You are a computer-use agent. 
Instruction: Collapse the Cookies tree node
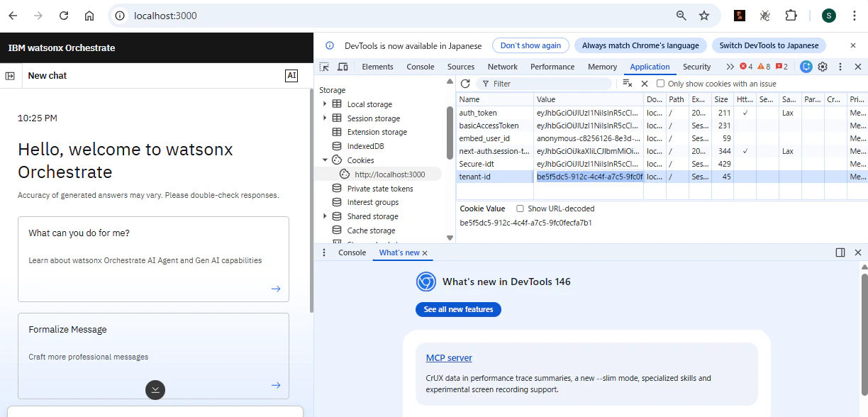click(x=325, y=160)
